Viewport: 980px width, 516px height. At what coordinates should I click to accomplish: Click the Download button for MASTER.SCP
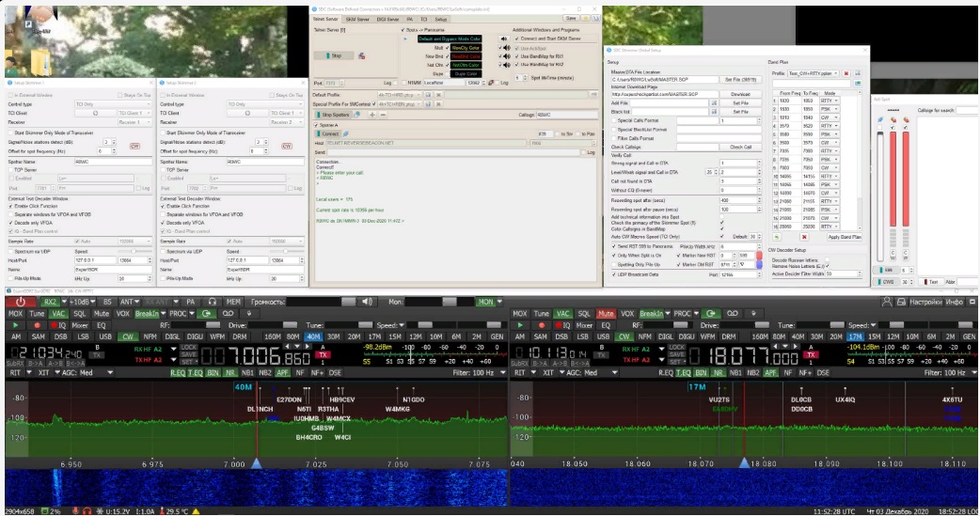pos(740,94)
